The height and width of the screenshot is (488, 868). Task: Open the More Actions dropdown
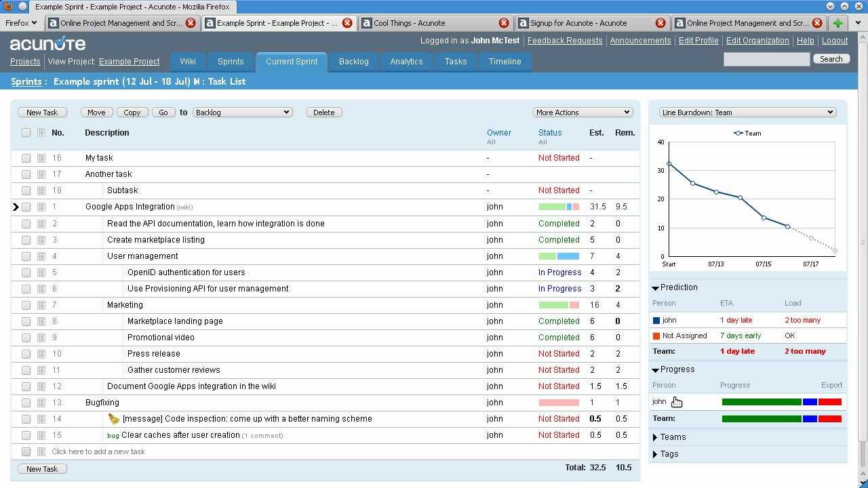point(583,113)
